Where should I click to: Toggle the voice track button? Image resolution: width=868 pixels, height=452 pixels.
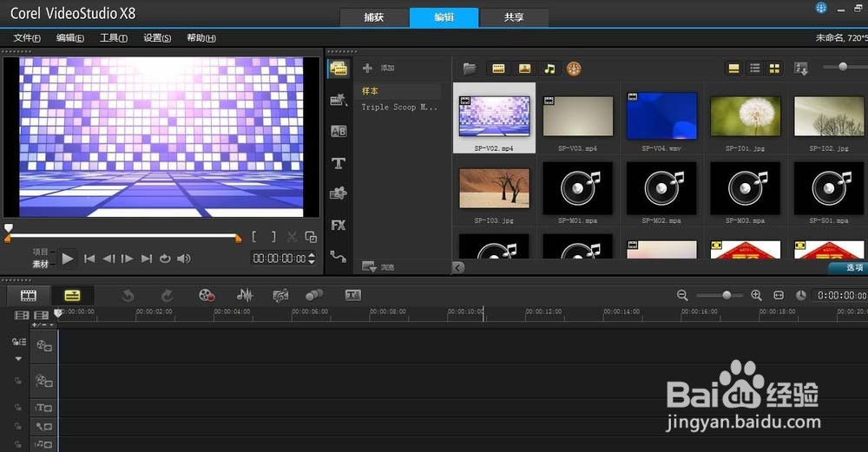pos(43,427)
